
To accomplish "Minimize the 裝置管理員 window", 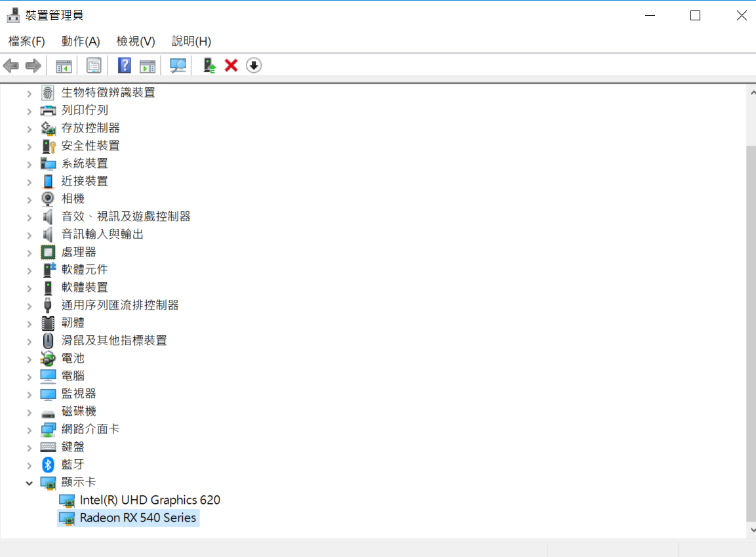I will click(650, 16).
